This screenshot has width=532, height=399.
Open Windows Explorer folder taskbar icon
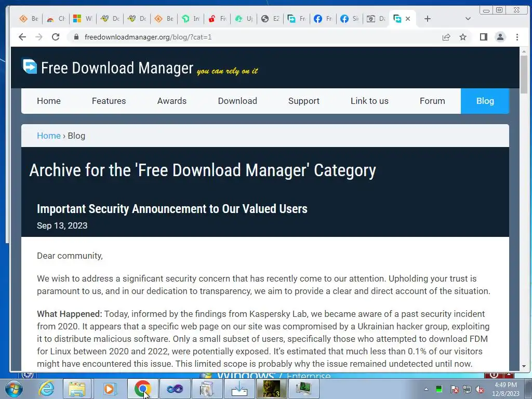(x=77, y=389)
